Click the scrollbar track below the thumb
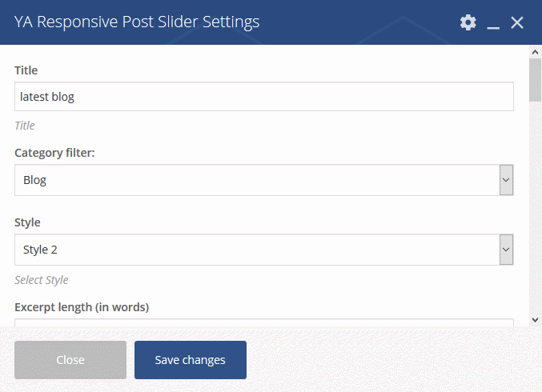 [x=535, y=207]
